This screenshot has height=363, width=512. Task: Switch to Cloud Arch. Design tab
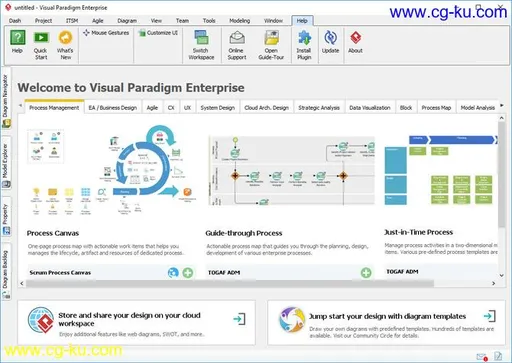266,107
